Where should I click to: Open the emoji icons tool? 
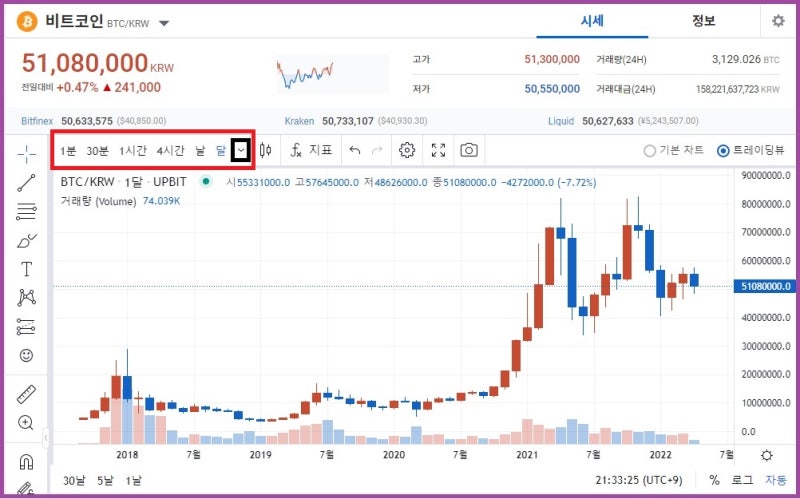tap(26, 355)
